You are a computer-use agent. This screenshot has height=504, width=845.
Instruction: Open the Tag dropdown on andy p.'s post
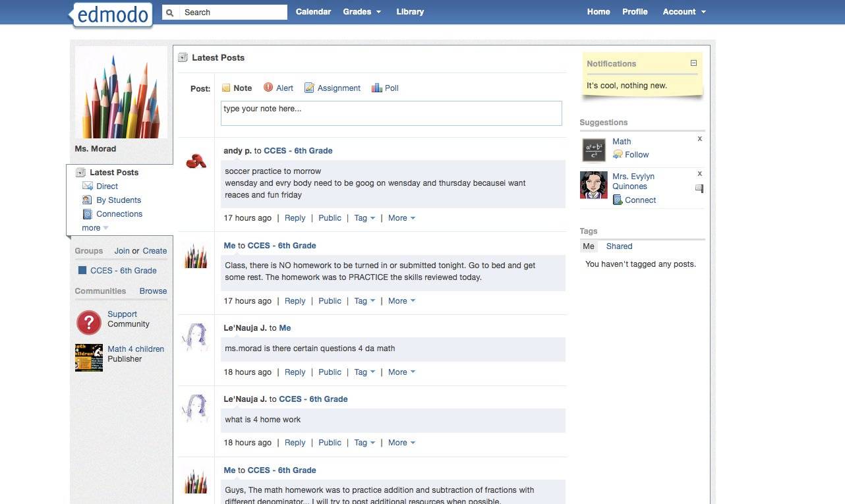pos(364,217)
